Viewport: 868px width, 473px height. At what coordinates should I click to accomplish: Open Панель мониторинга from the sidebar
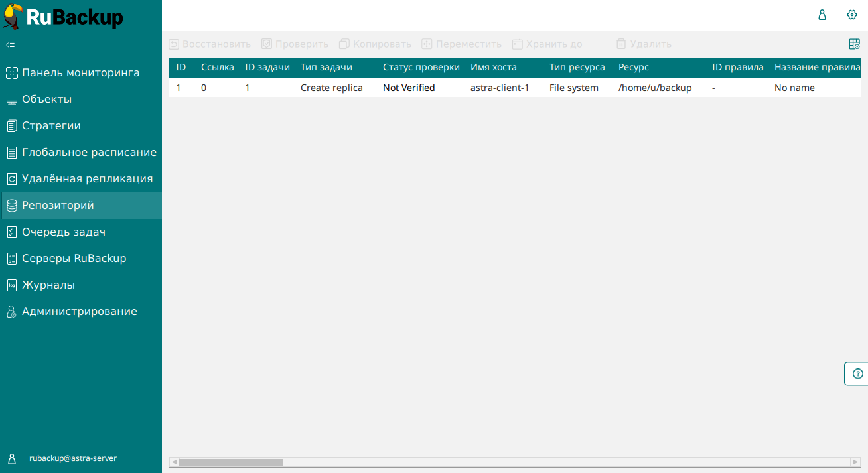pyautogui.click(x=80, y=73)
